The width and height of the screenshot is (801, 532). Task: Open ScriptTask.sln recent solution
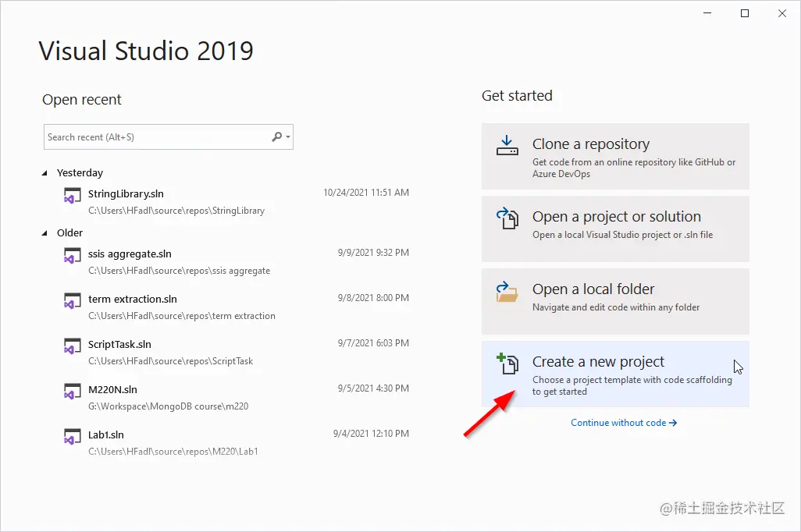point(236,353)
